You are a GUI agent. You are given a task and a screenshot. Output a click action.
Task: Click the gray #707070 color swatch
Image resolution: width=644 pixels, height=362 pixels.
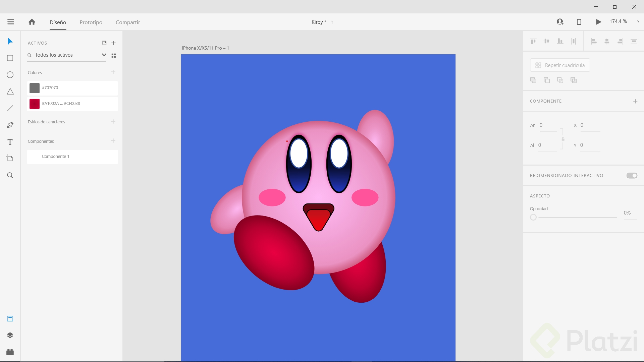coord(34,88)
